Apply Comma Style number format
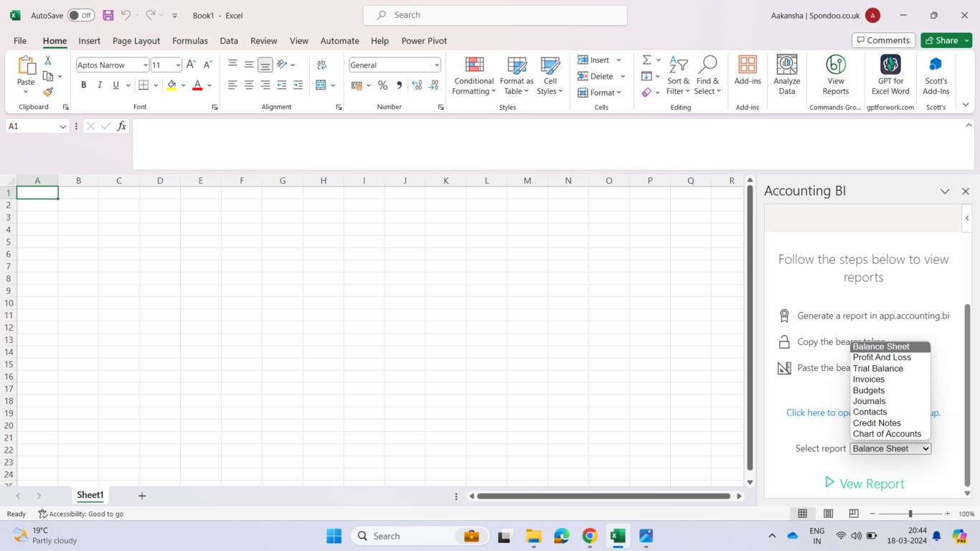The height and width of the screenshot is (551, 980). (399, 85)
